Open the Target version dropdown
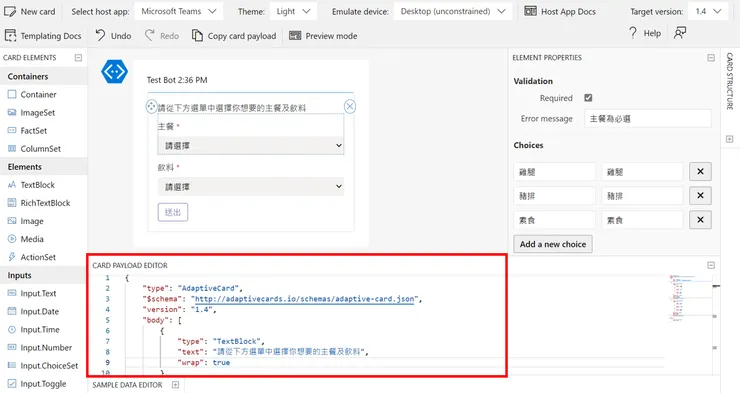 pyautogui.click(x=708, y=11)
